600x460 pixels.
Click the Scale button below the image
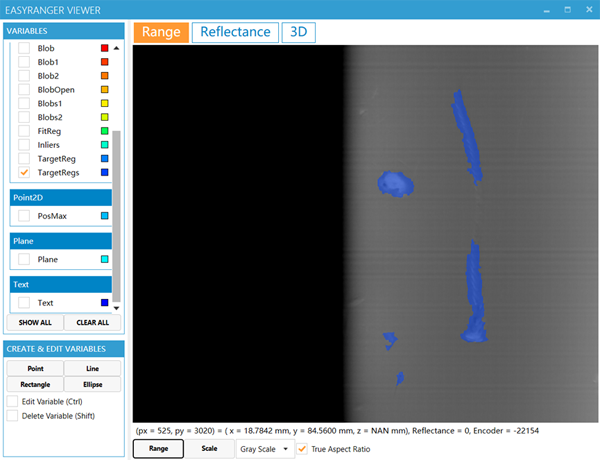(x=209, y=449)
